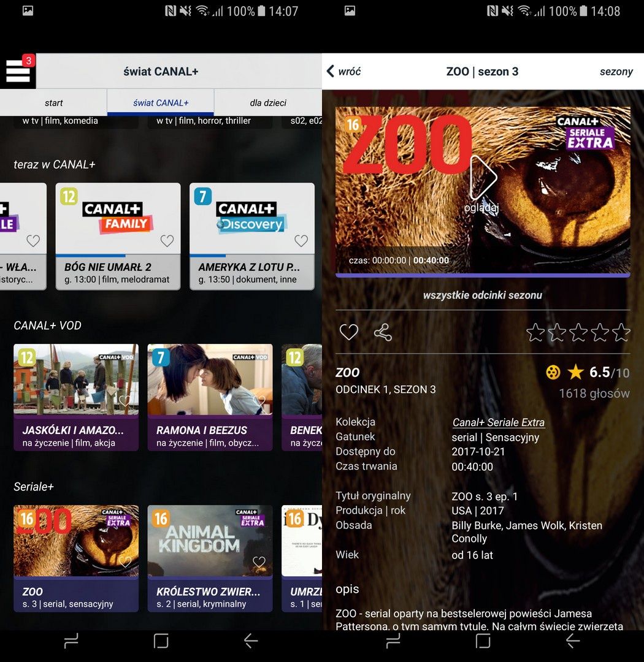Open the sezony seasons list

click(x=616, y=71)
